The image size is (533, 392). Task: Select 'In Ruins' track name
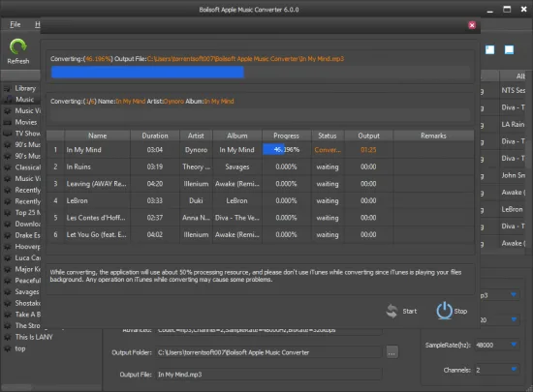pyautogui.click(x=78, y=166)
